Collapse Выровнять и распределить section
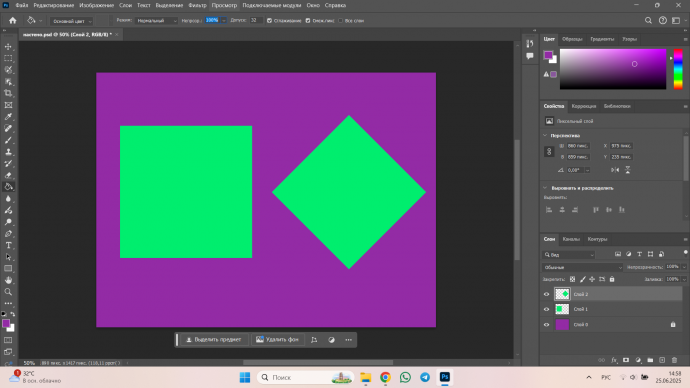This screenshot has height=388, width=690. (x=545, y=188)
